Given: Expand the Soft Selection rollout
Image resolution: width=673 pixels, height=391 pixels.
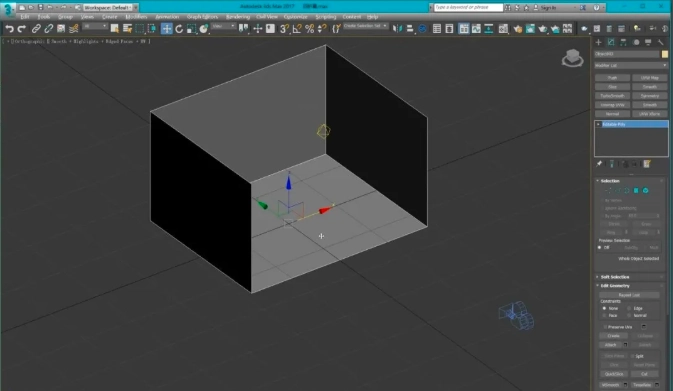Looking at the screenshot, I should 615,277.
